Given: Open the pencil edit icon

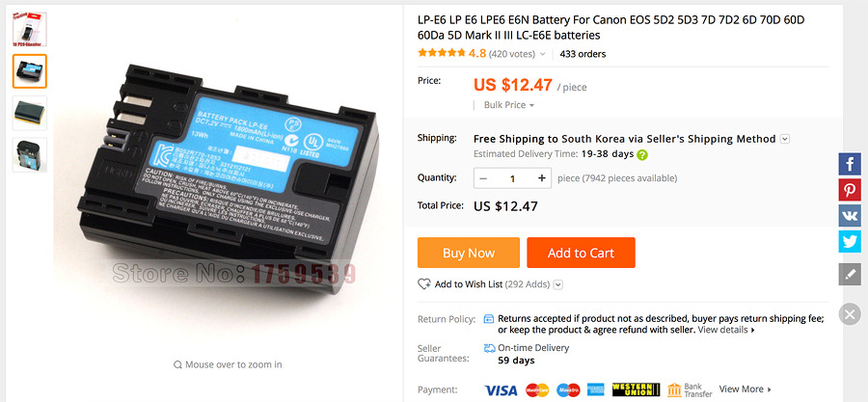Looking at the screenshot, I should 849,275.
